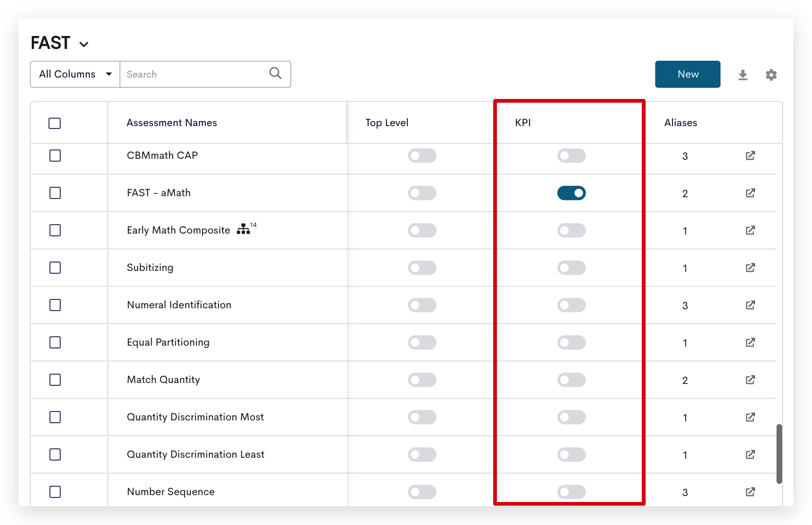812x525 pixels.
Task: Click the Aliases column header
Action: [680, 123]
